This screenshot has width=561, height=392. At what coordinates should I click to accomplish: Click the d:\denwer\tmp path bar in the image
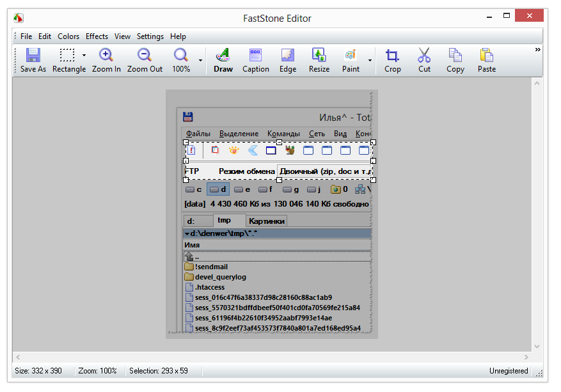[277, 233]
